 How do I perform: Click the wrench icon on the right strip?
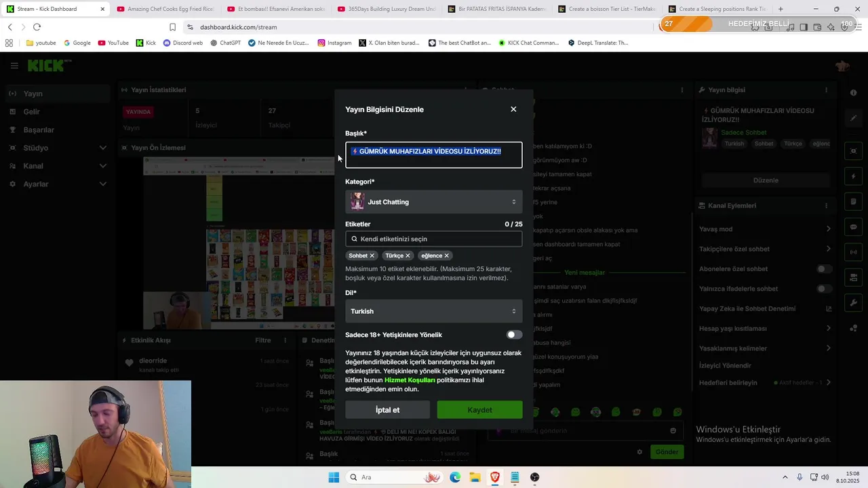click(854, 303)
